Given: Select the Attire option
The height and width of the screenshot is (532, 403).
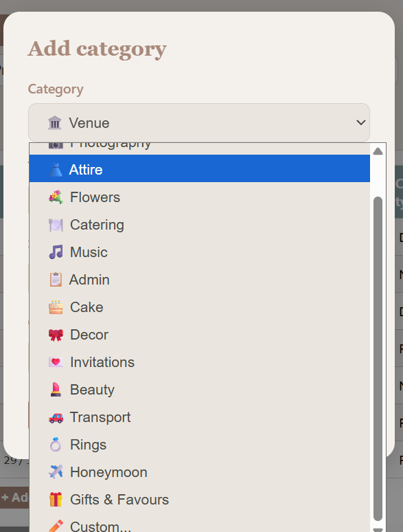Looking at the screenshot, I should pos(200,168).
